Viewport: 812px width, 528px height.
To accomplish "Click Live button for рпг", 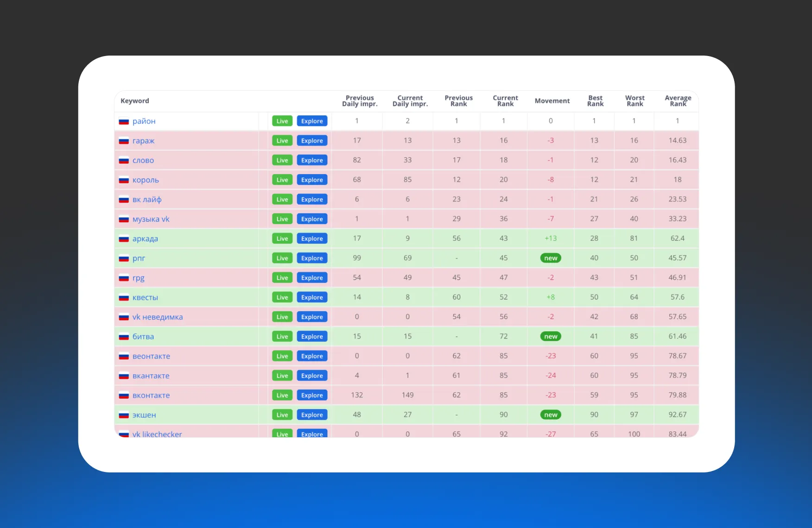I will (x=282, y=258).
